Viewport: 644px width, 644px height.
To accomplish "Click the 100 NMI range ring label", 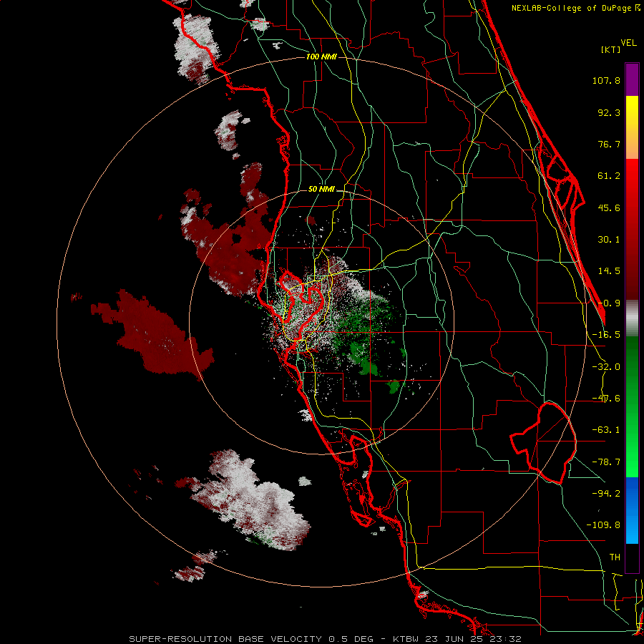I will coord(321,57).
